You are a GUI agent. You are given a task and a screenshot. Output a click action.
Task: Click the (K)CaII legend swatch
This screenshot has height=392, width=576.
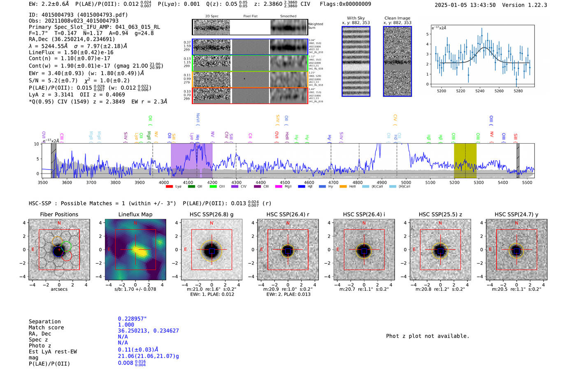click(366, 187)
